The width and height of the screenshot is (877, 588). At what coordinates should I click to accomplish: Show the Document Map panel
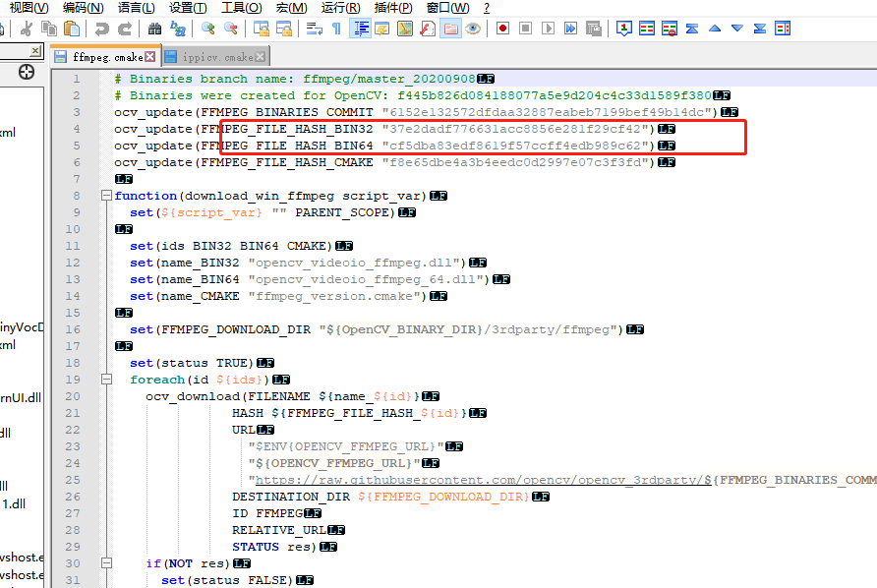pos(405,29)
